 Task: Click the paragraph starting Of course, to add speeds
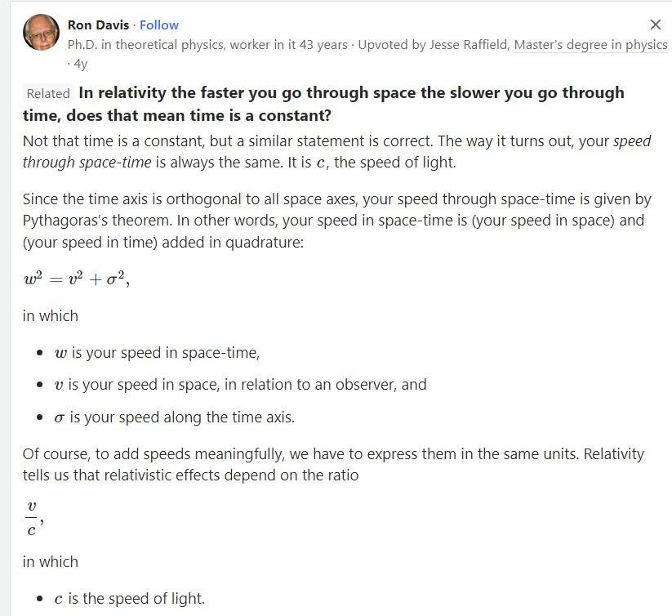(333, 464)
